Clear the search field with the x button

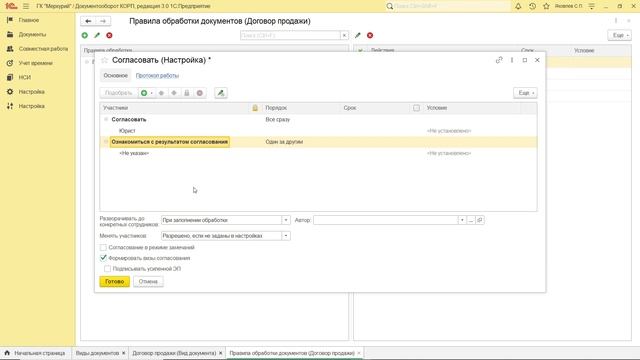click(x=344, y=36)
